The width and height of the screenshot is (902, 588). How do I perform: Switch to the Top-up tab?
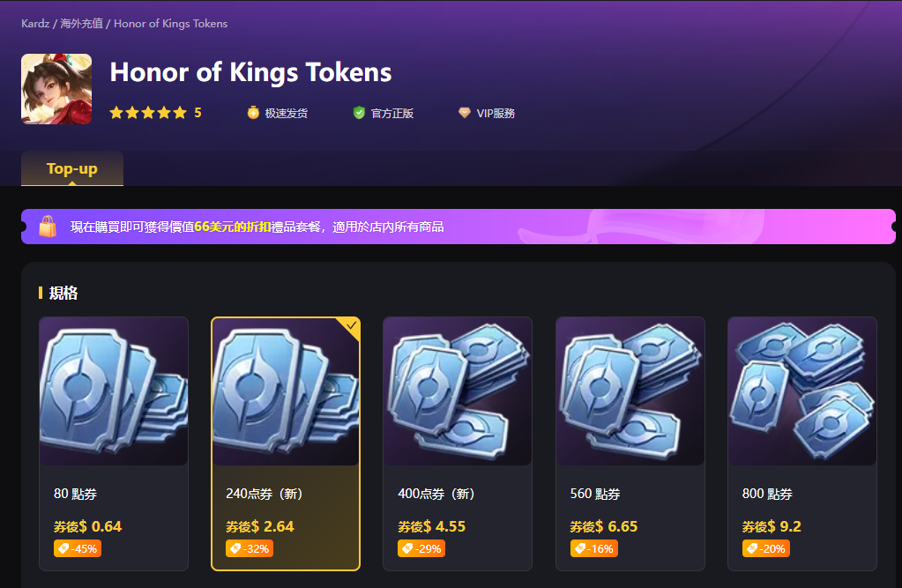coord(72,168)
